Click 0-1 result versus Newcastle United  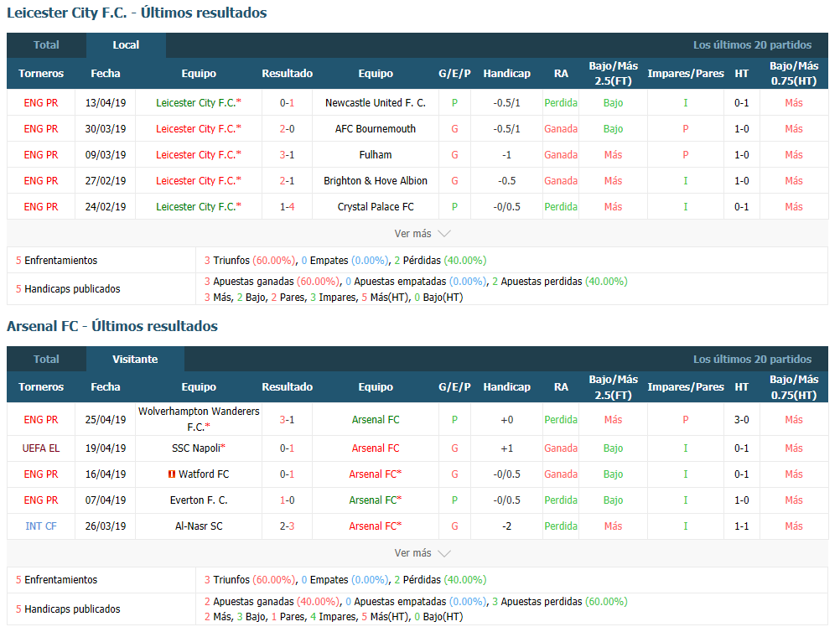pos(288,103)
